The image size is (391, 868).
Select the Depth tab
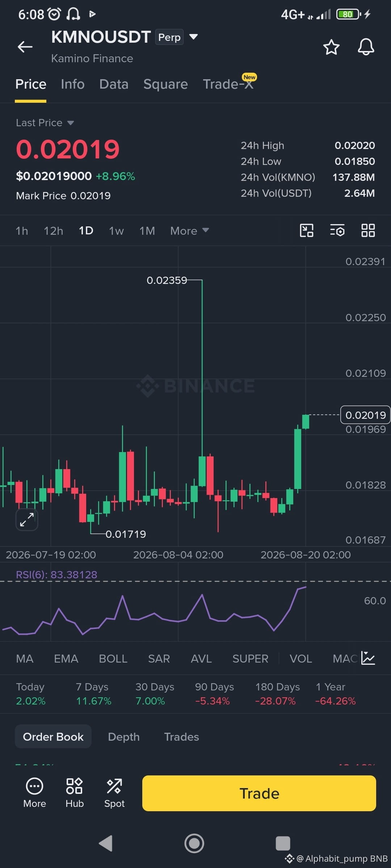pyautogui.click(x=124, y=737)
